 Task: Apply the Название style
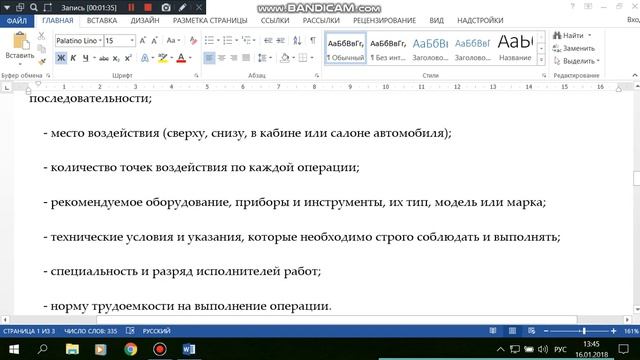coord(515,48)
